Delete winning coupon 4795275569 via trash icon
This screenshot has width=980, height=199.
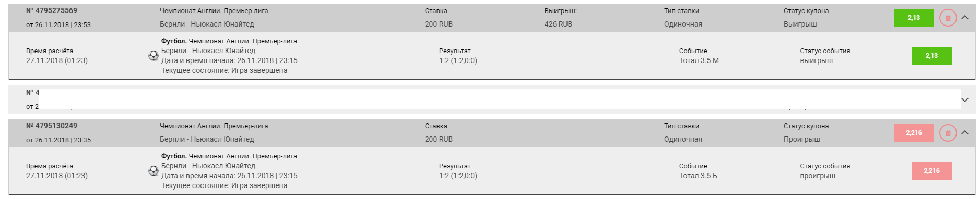coord(948,18)
